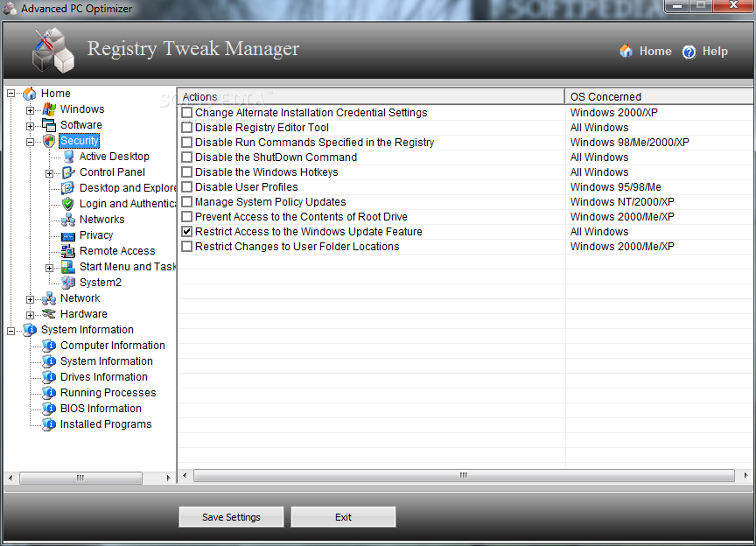This screenshot has height=546, width=756.
Task: Open BIOS Information in the tree
Action: click(101, 409)
